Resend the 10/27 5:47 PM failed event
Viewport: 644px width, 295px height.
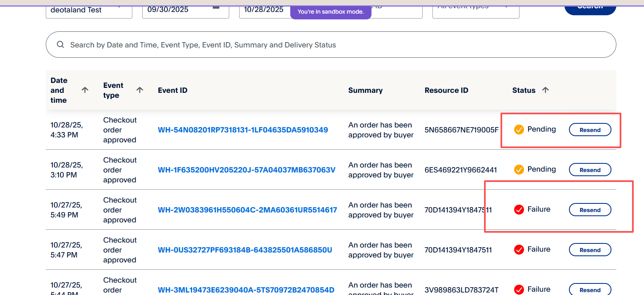click(x=590, y=250)
